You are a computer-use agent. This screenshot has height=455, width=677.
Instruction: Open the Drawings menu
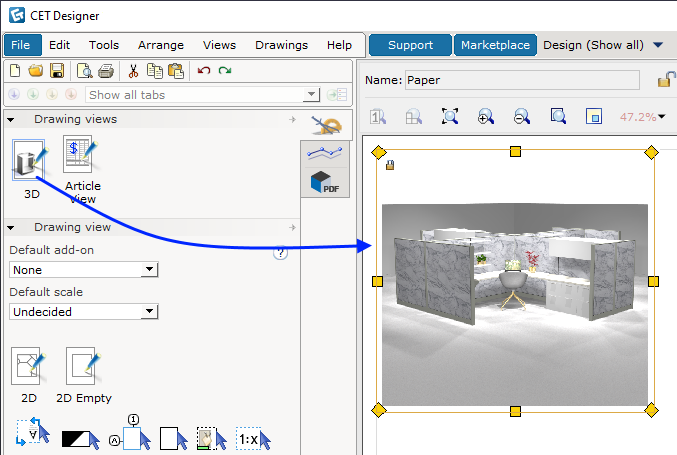tap(282, 45)
